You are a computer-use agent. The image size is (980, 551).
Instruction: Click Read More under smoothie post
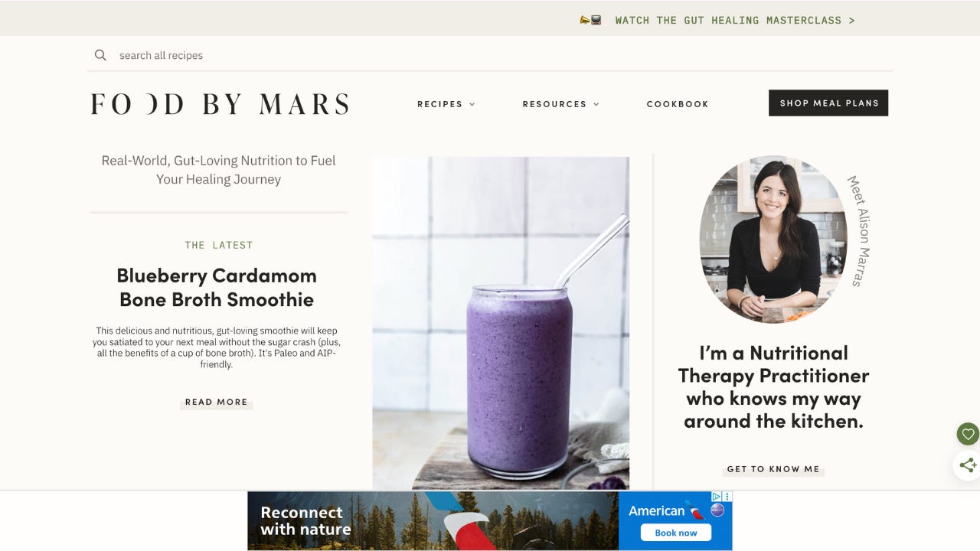(217, 402)
